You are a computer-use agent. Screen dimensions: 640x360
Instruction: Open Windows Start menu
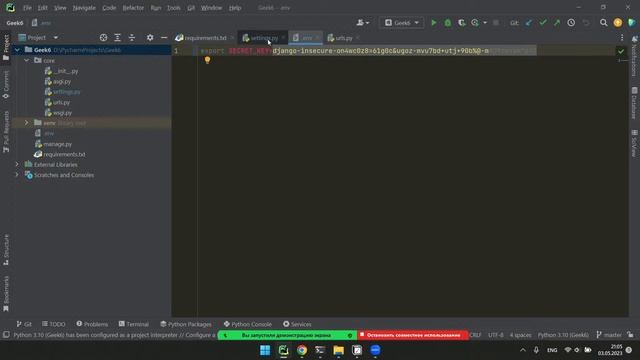[265, 350]
